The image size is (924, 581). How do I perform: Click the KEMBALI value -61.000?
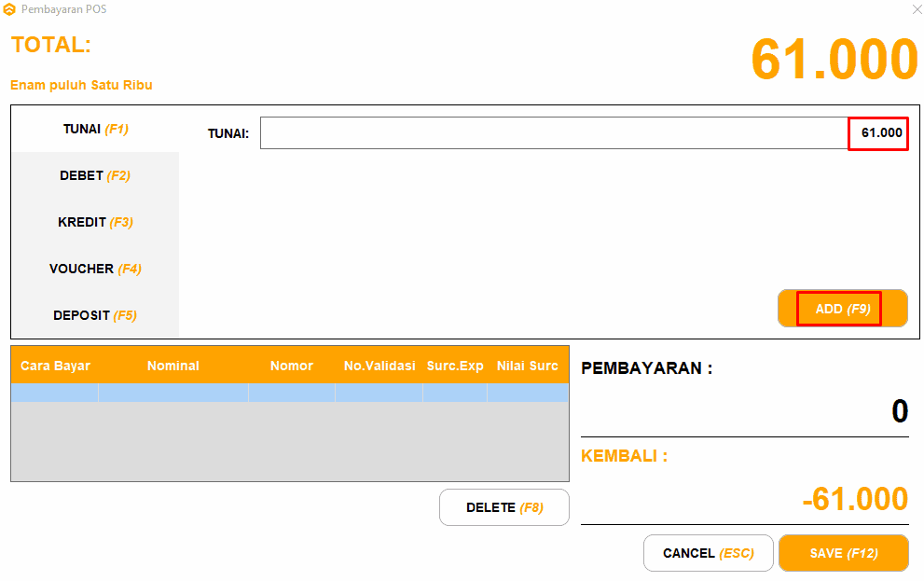[x=855, y=499]
